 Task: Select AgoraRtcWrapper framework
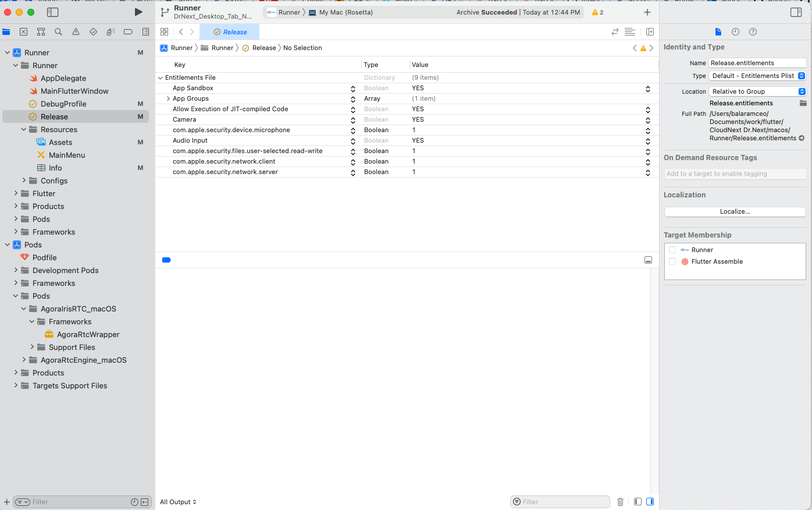[88, 334]
